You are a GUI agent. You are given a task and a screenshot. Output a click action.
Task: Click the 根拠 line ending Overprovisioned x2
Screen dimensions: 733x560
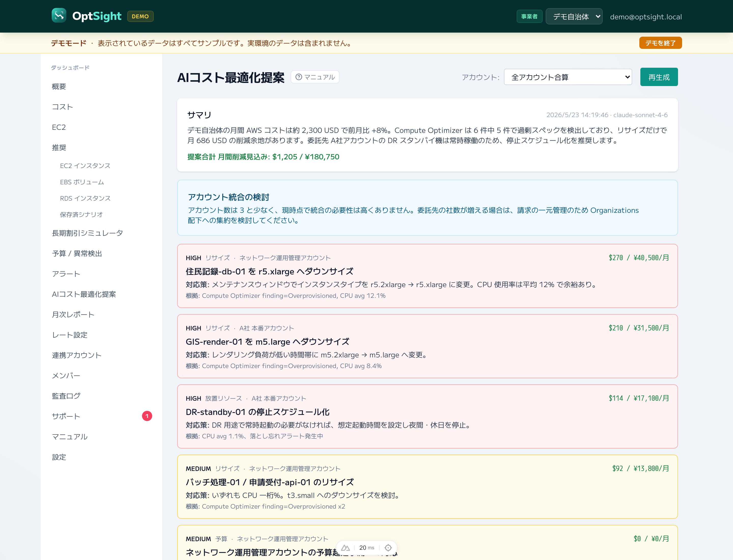(x=265, y=507)
